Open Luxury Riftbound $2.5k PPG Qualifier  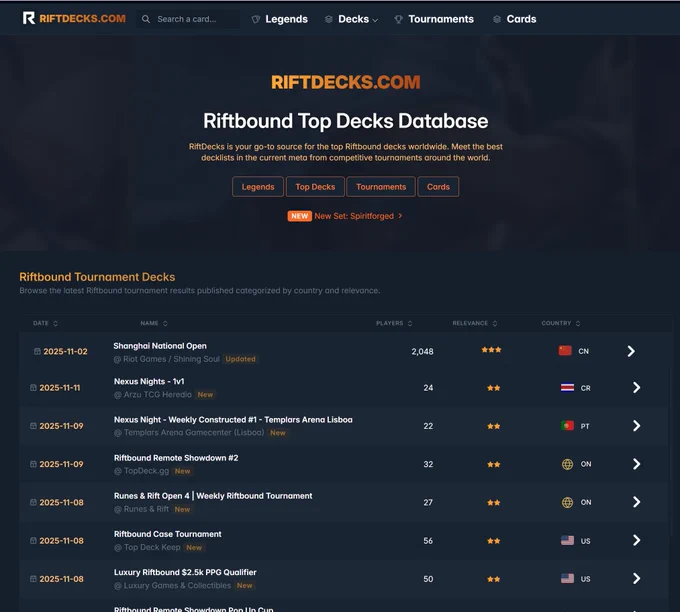point(185,572)
